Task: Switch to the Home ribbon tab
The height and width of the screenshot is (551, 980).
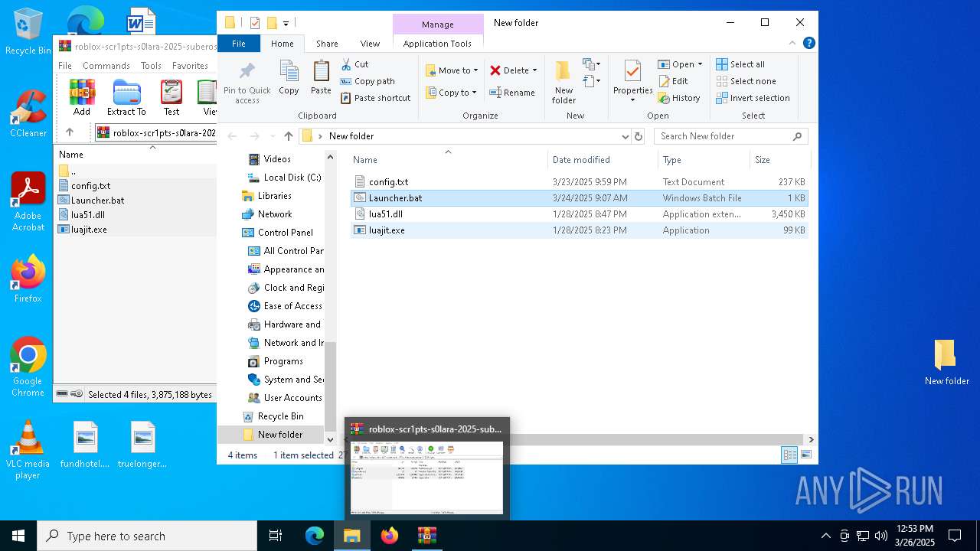Action: pos(283,44)
